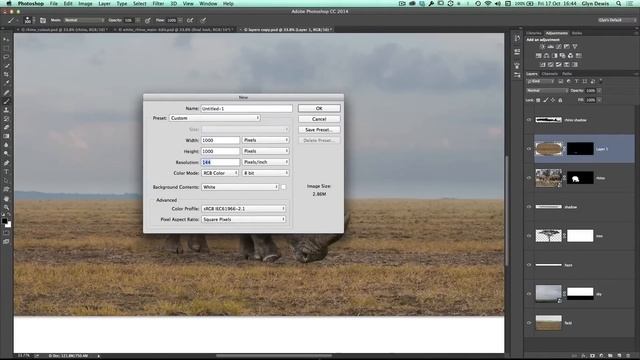This screenshot has width=640, height=360.
Task: Add a Levels adjustment layer
Action: point(551,47)
